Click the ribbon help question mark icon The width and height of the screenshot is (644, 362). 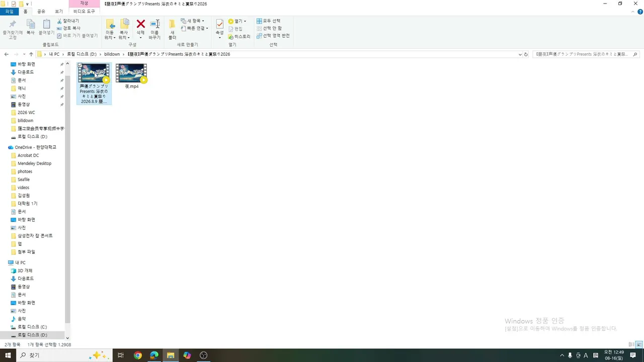click(x=640, y=12)
